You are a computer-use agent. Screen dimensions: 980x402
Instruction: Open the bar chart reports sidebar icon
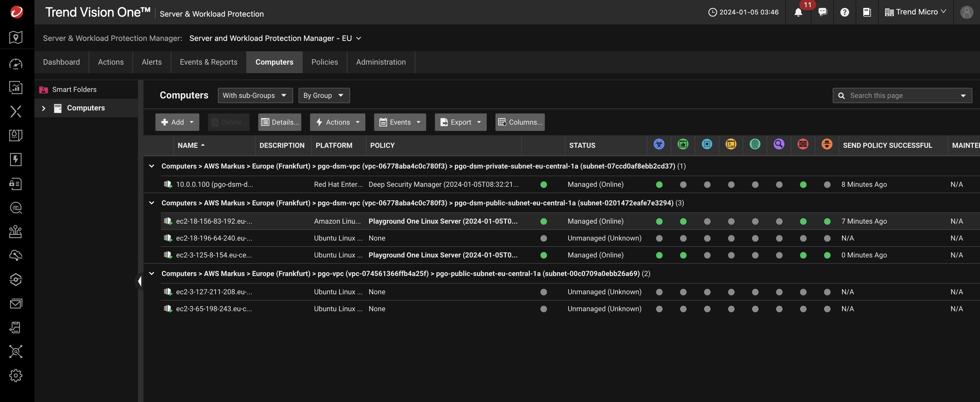coord(16,88)
